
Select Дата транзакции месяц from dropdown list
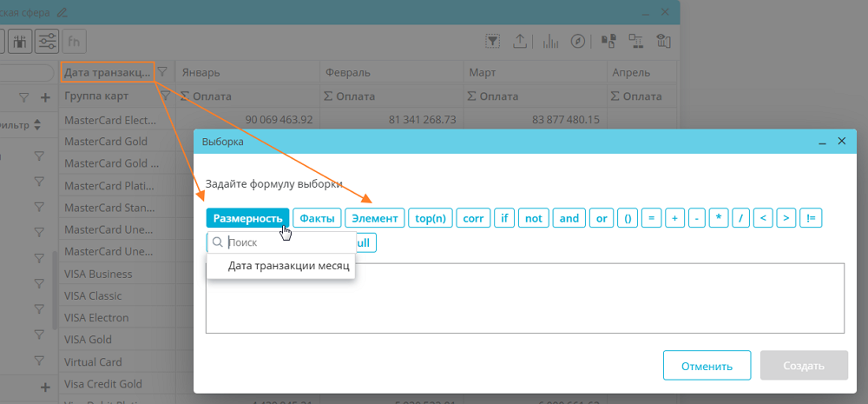coord(288,266)
